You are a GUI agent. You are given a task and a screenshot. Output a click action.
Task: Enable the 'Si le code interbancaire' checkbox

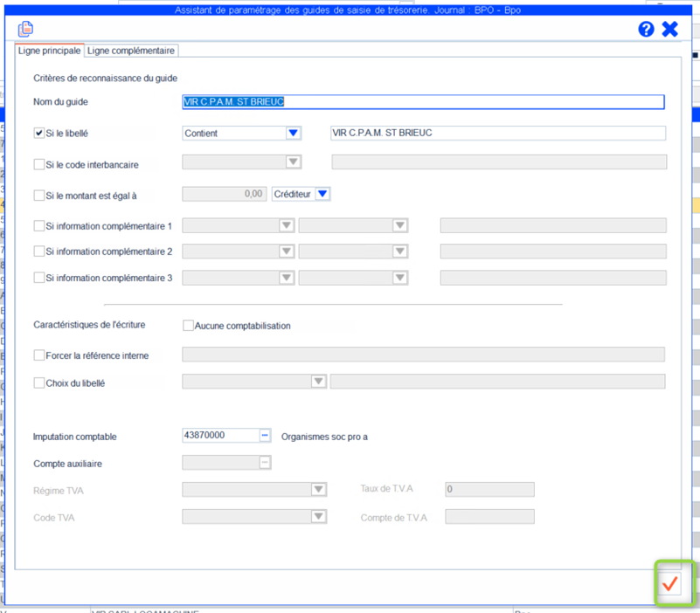click(38, 164)
